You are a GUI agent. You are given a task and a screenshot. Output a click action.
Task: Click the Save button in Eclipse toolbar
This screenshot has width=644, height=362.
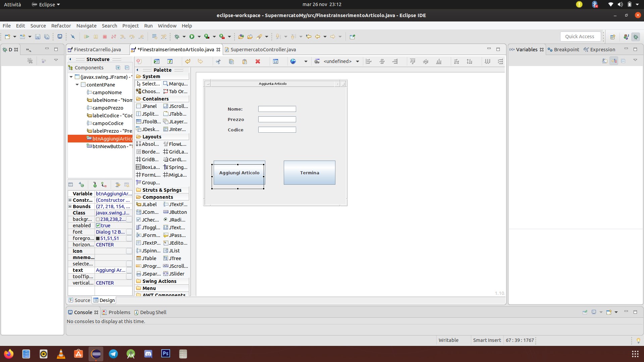click(37, 36)
